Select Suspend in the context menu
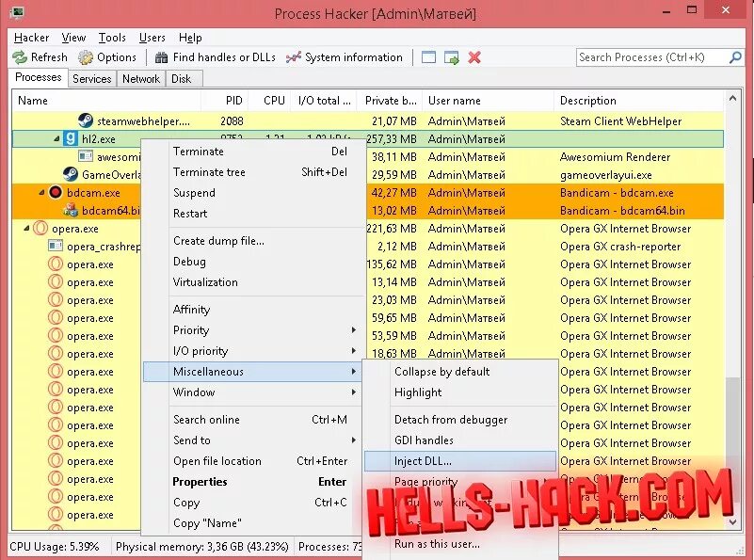754x560 pixels. (x=254, y=193)
